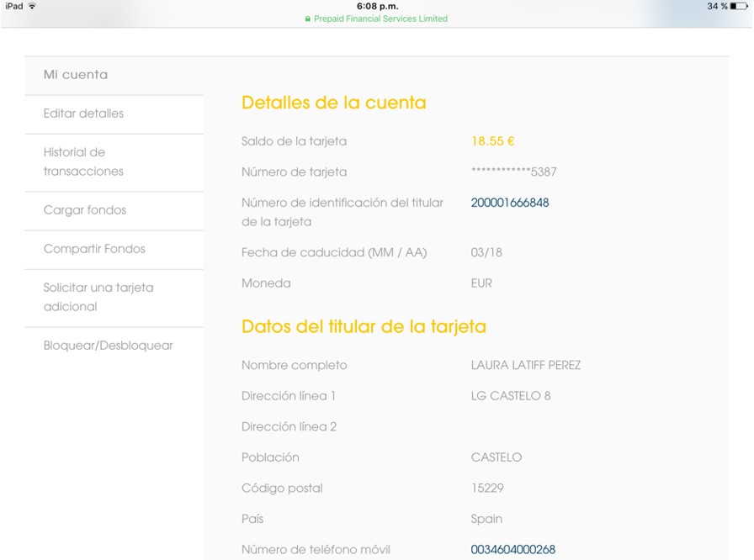
Task: Tap the green padlock icon in address bar
Action: coord(308,18)
